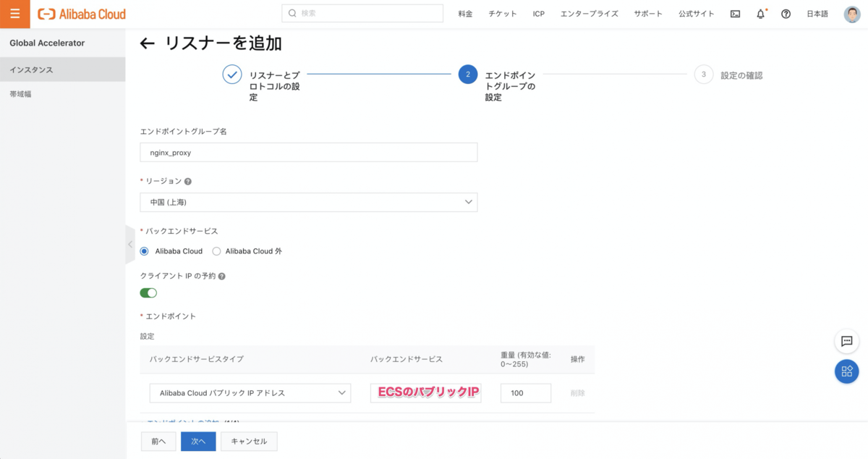868x459 pixels.
Task: Open the user avatar menu
Action: (852, 14)
